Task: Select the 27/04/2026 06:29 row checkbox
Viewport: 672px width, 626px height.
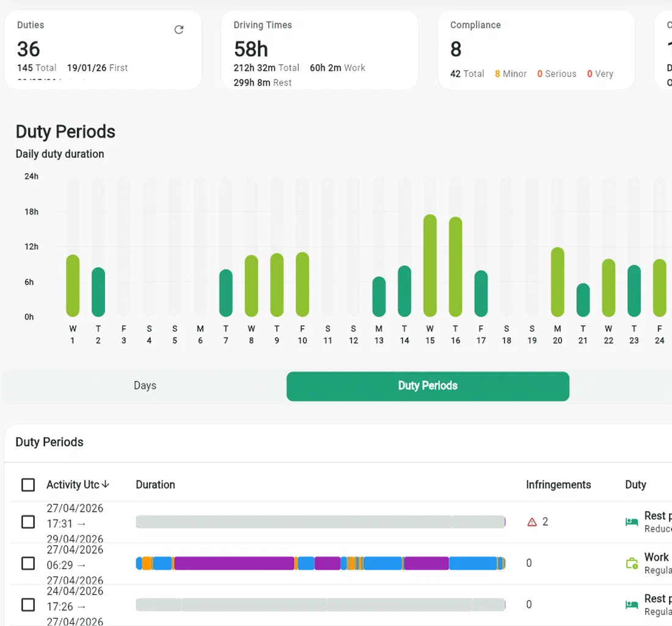Action: 28,564
